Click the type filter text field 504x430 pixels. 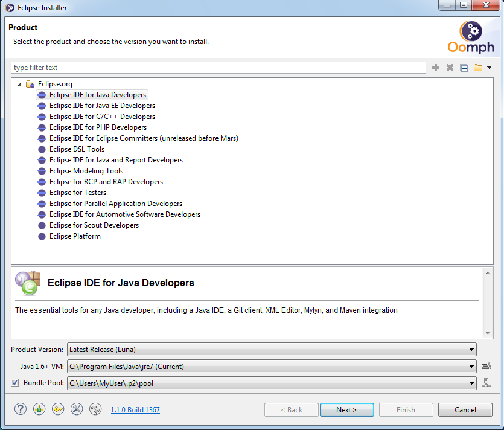click(x=219, y=68)
